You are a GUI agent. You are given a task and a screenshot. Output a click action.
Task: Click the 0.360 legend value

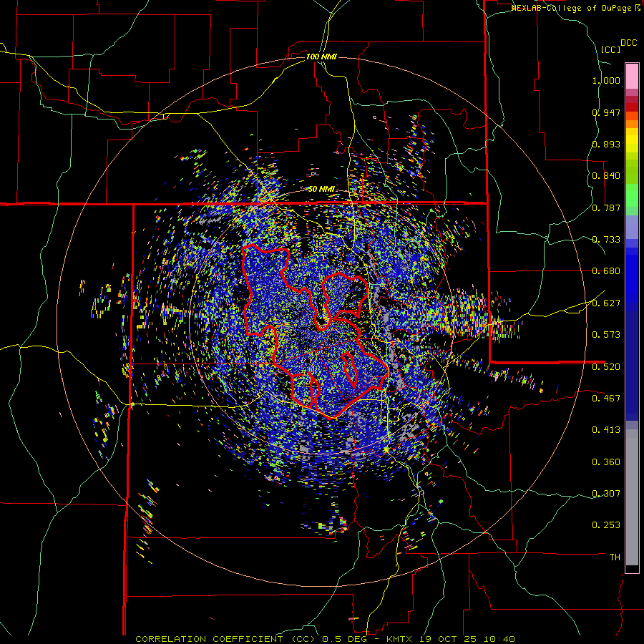click(606, 462)
